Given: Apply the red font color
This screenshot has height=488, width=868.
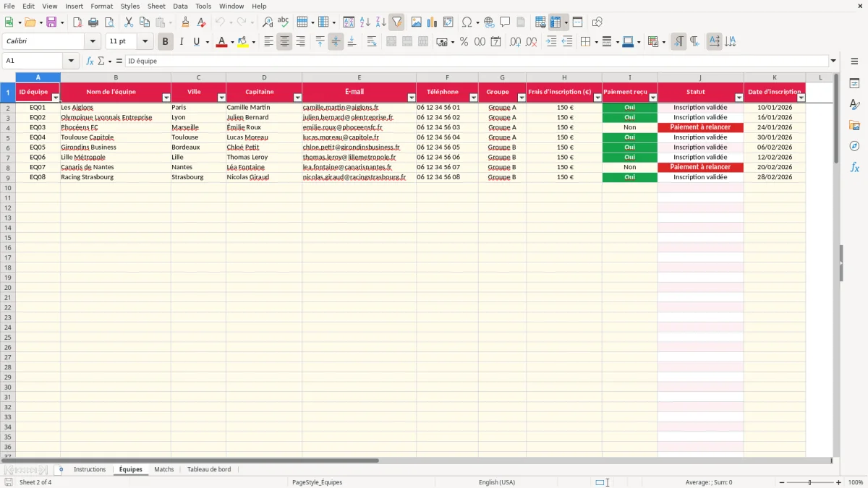Looking at the screenshot, I should (221, 42).
